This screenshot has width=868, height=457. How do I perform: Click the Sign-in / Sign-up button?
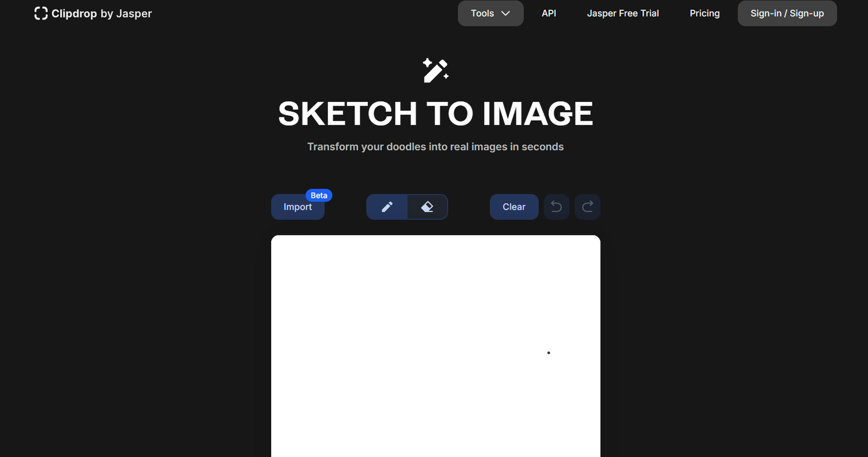click(x=787, y=14)
